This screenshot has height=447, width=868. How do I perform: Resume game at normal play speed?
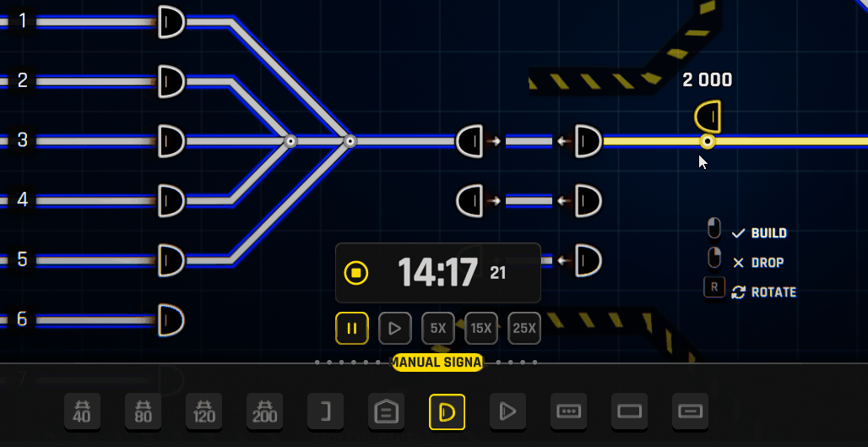click(395, 328)
